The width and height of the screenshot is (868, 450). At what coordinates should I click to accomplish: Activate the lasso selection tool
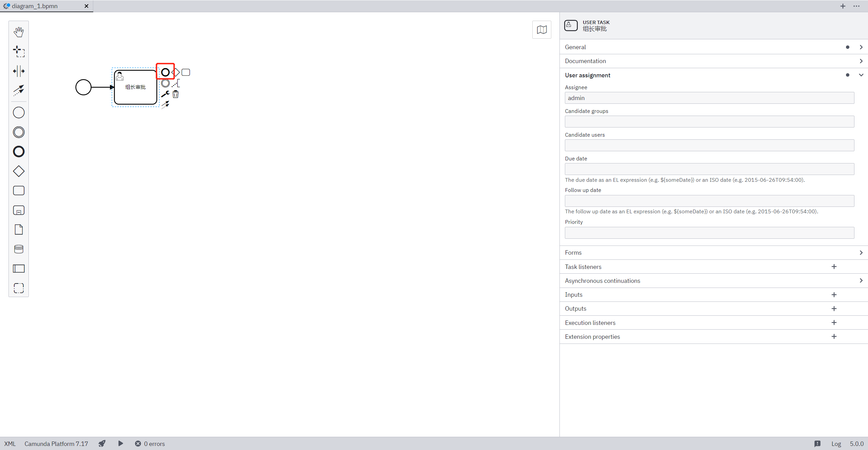[x=19, y=52]
